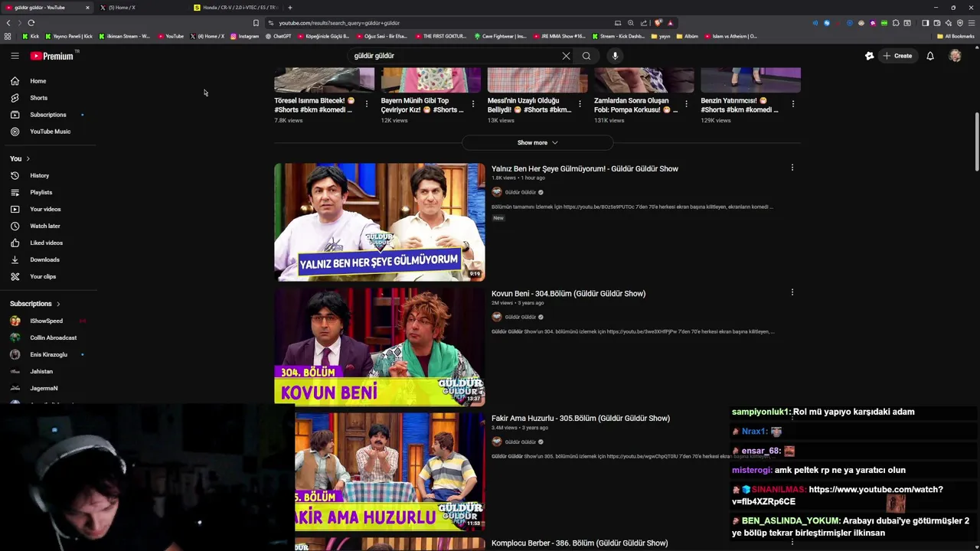Screen dimensions: 980x551
Task: Click the browser address bar URL
Action: [x=339, y=23]
